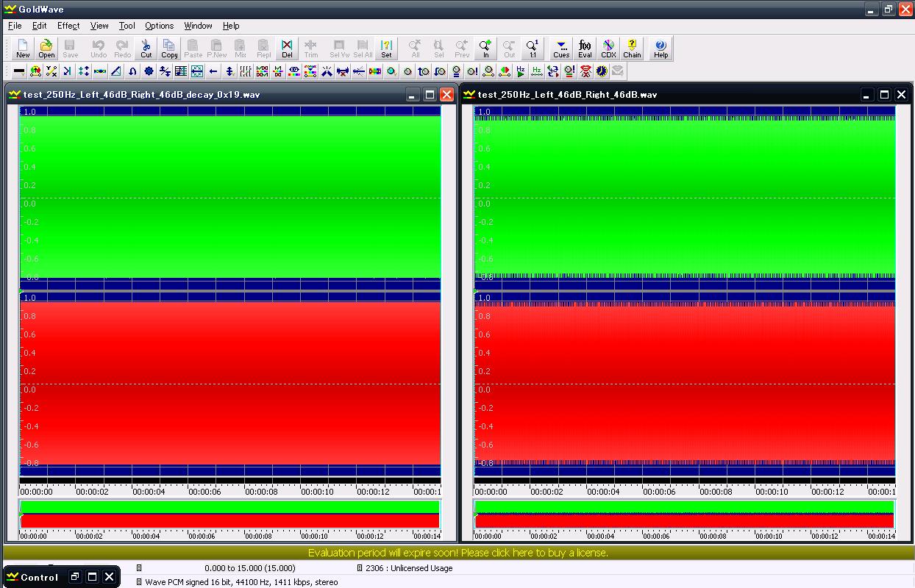Screen dimensions: 915x588
Task: Click the grayed zoom Prev button
Action: [462, 49]
